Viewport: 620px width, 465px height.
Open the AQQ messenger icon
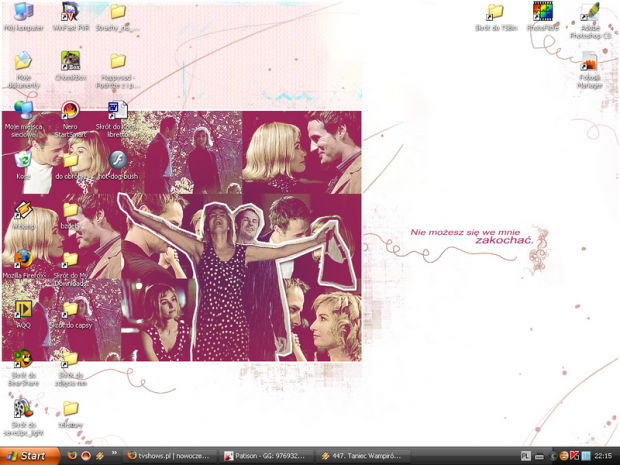[x=23, y=309]
